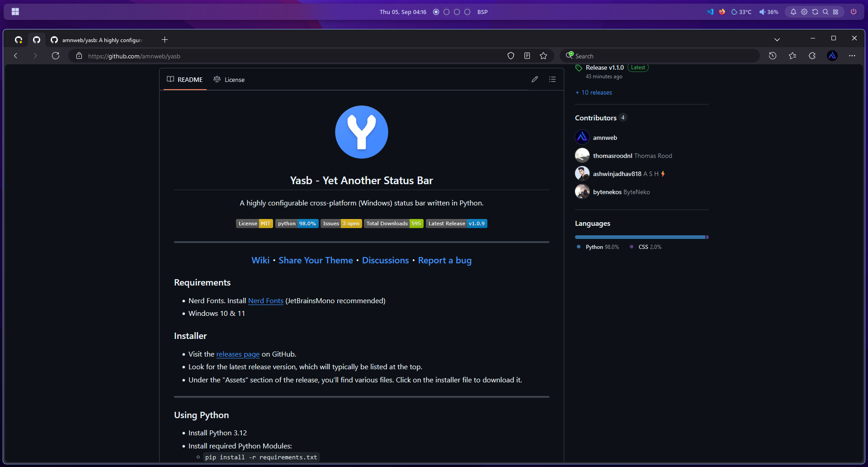The width and height of the screenshot is (868, 467).
Task: Click the Firefox icon in the status bar
Action: pyautogui.click(x=722, y=12)
